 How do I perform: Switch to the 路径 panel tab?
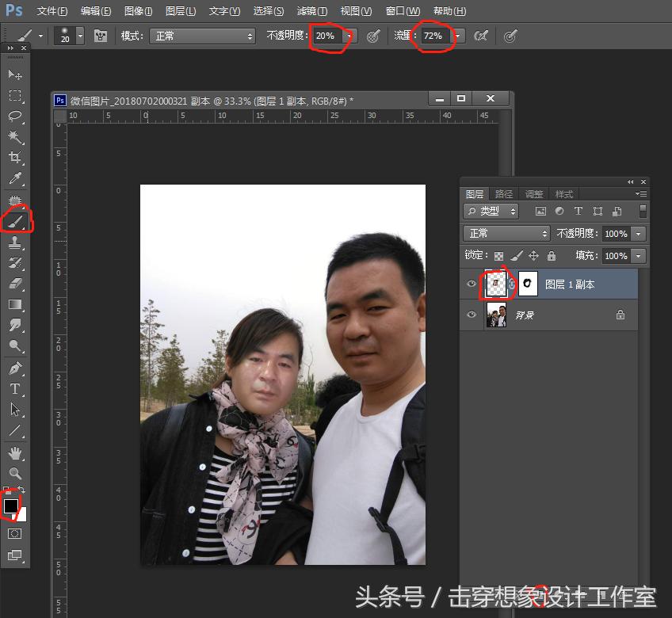click(x=504, y=193)
